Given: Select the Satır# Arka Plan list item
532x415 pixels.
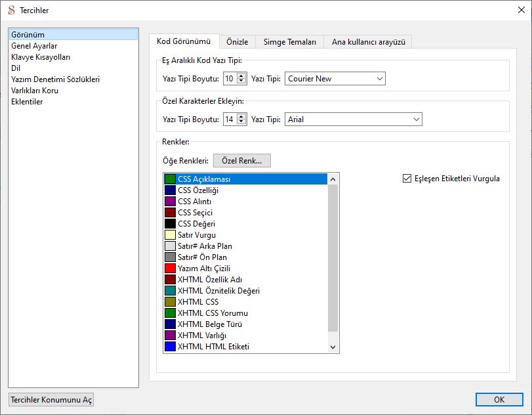Looking at the screenshot, I should click(x=245, y=246).
